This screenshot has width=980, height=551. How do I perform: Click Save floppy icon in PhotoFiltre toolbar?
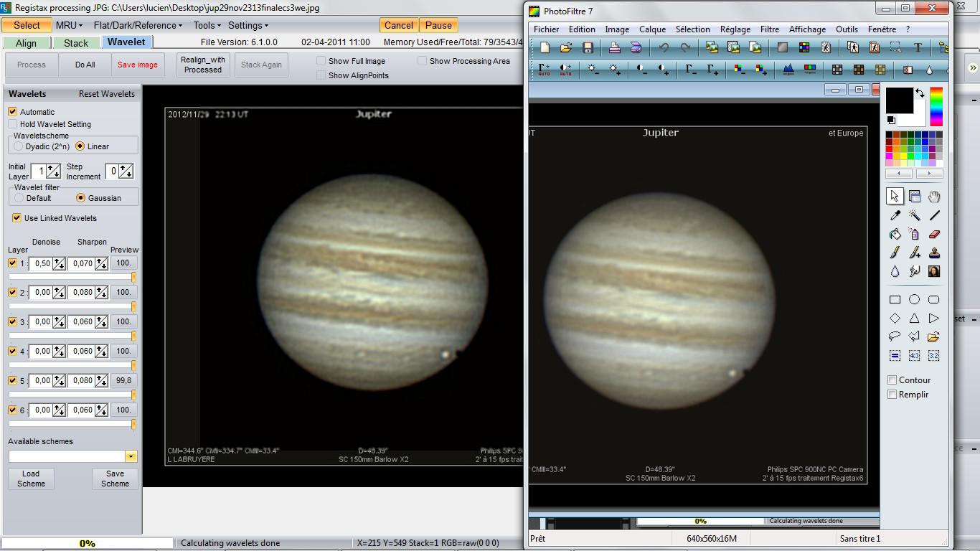(588, 48)
